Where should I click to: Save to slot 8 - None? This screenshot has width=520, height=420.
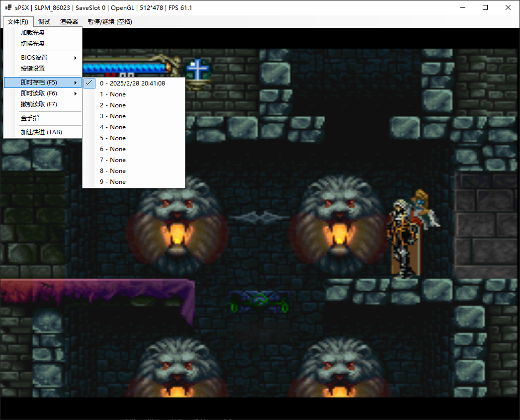click(134, 170)
